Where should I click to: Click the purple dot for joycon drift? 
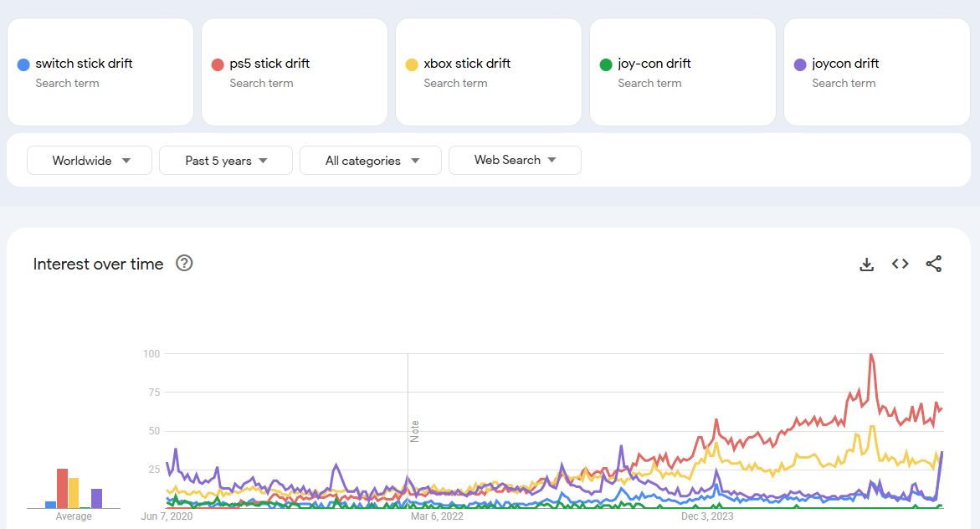(x=800, y=64)
